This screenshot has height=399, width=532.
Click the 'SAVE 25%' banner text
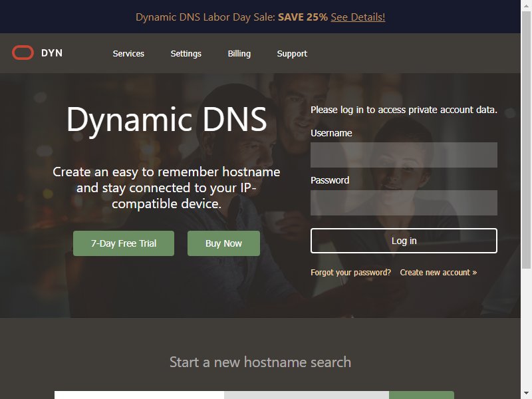point(303,17)
